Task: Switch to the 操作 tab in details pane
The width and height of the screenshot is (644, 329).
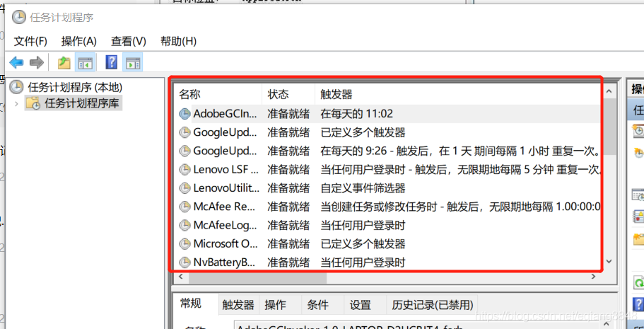Action: tap(275, 305)
